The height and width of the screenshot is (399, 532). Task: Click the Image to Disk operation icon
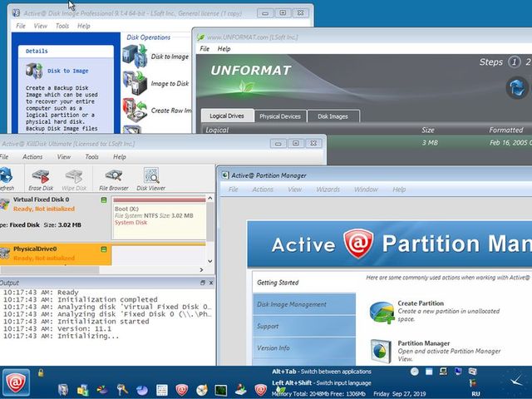[134, 83]
